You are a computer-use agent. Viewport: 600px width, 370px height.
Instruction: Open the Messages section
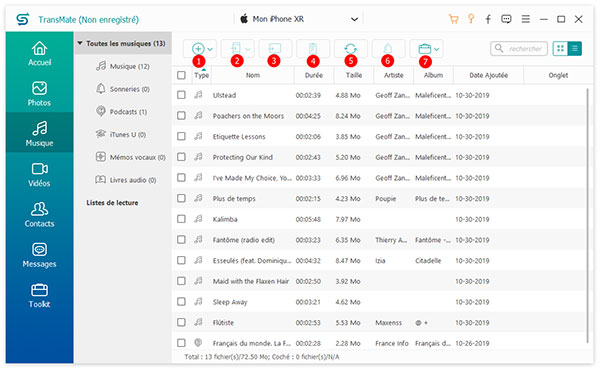click(x=39, y=255)
